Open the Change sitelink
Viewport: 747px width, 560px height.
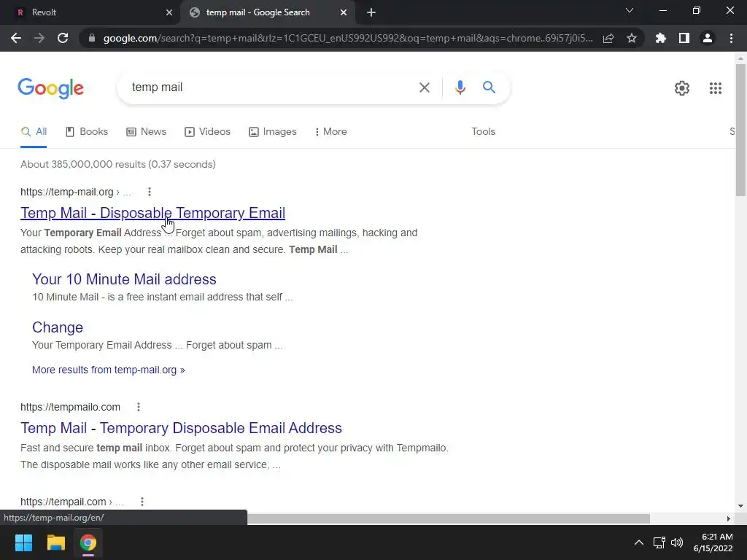point(58,327)
